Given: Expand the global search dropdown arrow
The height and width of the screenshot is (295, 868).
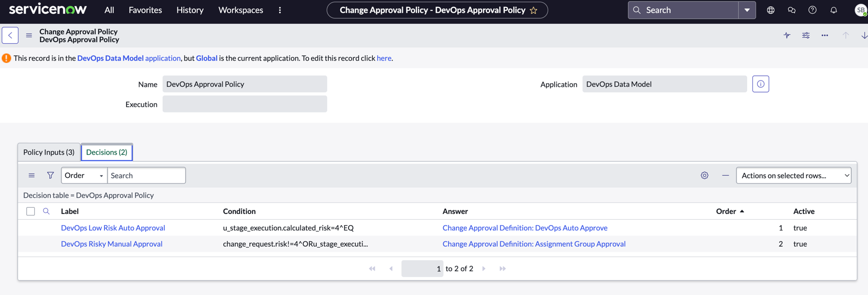Looking at the screenshot, I should 747,10.
